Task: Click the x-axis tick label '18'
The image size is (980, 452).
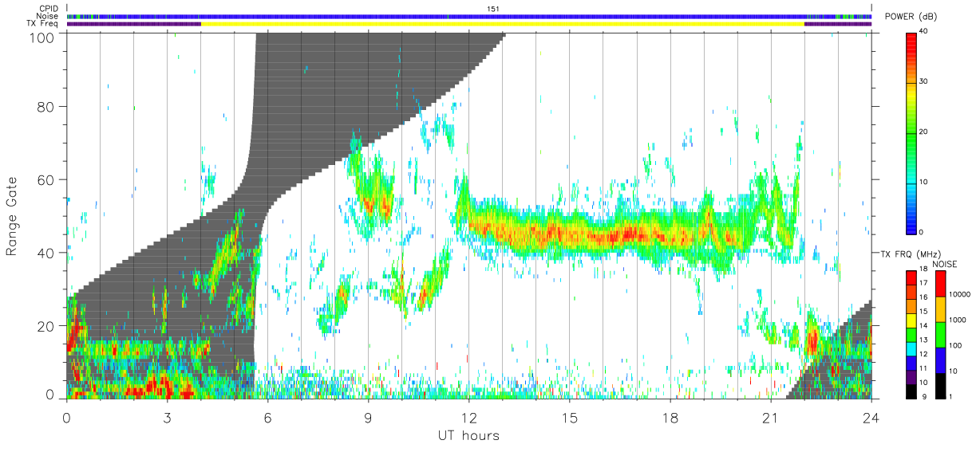Action: point(670,418)
